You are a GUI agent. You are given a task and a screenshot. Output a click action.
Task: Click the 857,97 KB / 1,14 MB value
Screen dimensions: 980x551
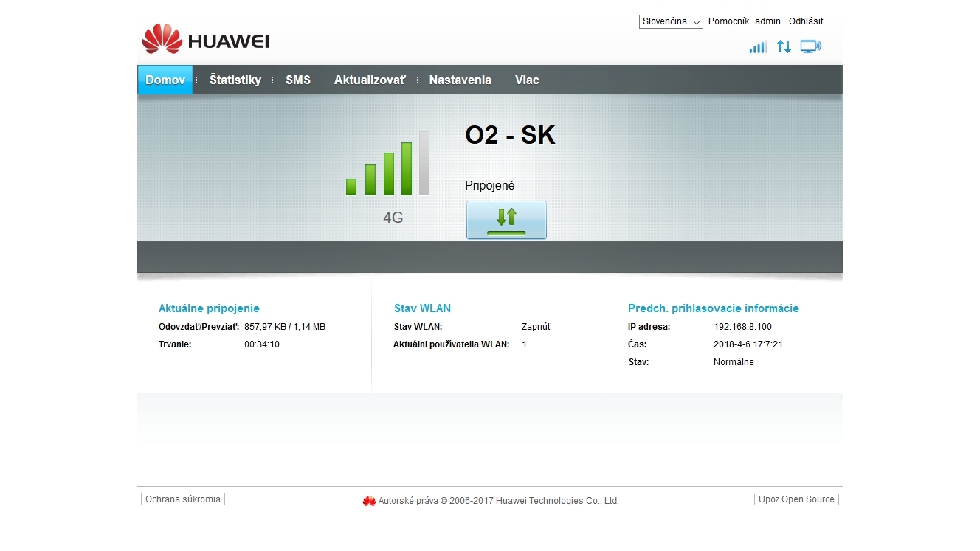(285, 327)
